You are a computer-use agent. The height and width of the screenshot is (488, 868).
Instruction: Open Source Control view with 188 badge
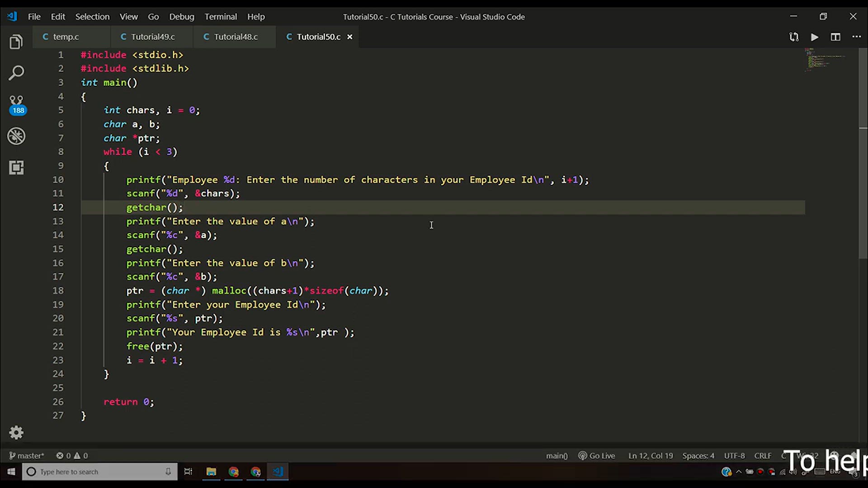(x=17, y=105)
